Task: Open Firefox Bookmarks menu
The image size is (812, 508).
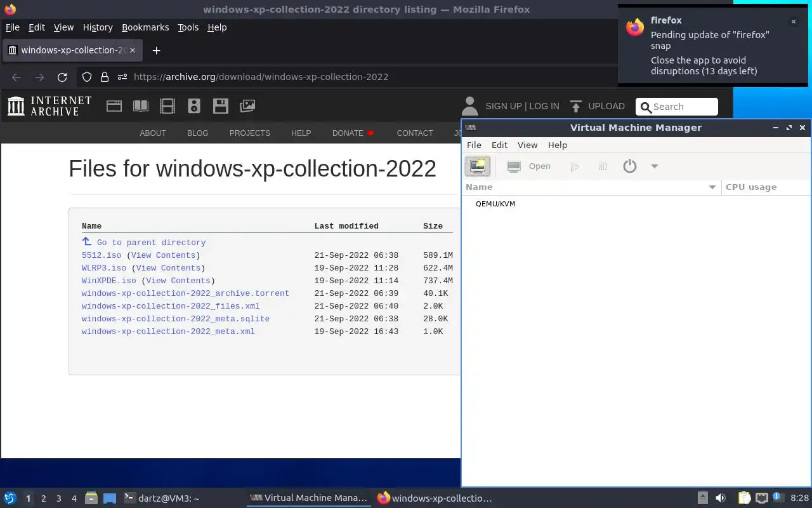Action: [x=145, y=27]
